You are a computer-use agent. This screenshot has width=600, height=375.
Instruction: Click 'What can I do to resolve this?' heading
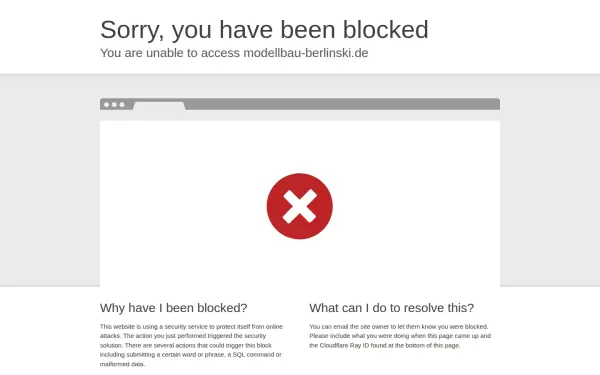[391, 308]
